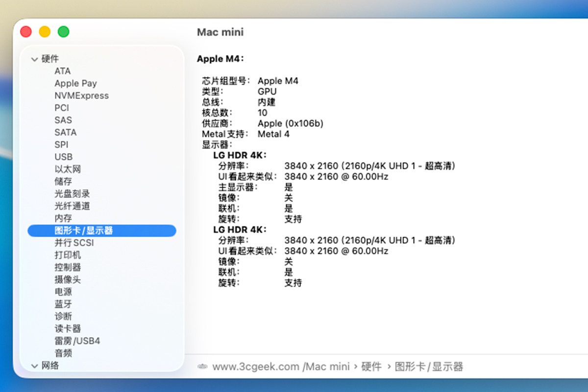Viewport: 588px width, 392px height.
Task: Click the Mac mini window title
Action: pyautogui.click(x=220, y=32)
